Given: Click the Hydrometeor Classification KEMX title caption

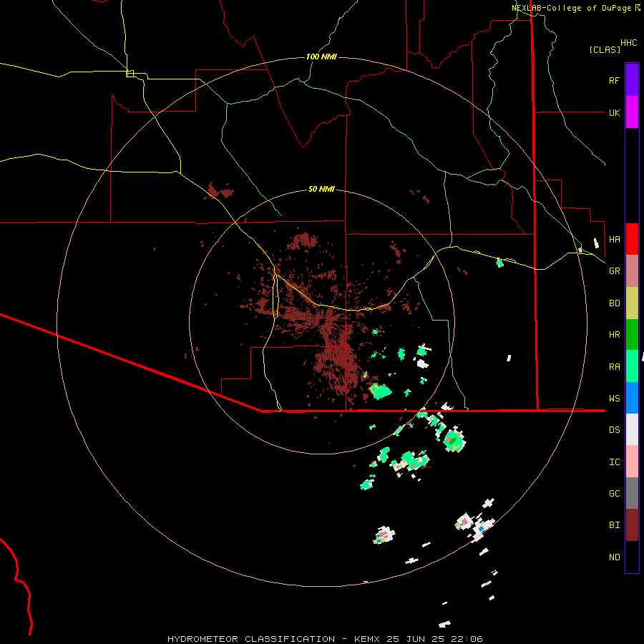Looking at the screenshot, I should tap(325, 639).
